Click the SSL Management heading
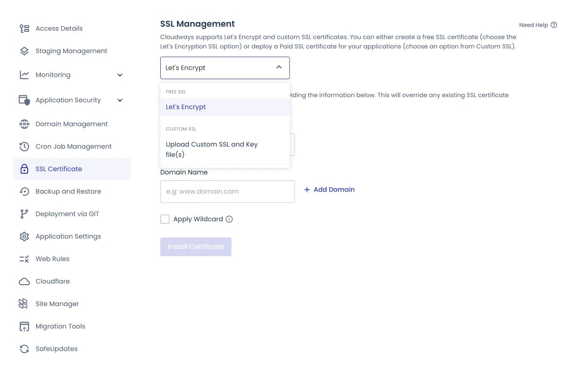 coord(197,24)
